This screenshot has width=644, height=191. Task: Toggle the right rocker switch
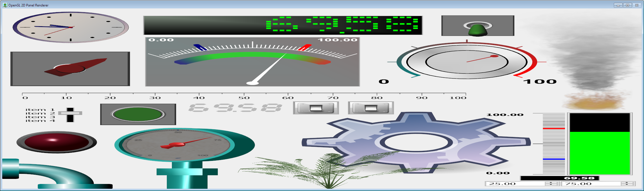pyautogui.click(x=371, y=108)
